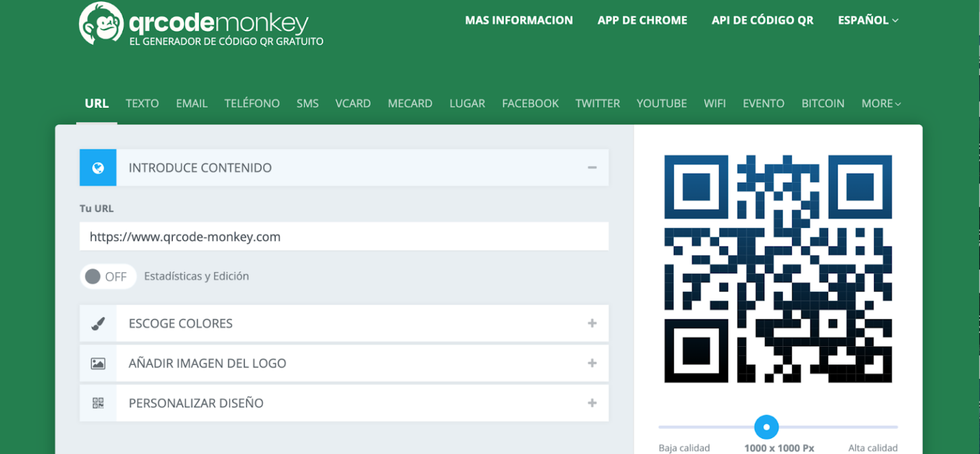Image resolution: width=980 pixels, height=454 pixels.
Task: Switch to the VCARD tab
Action: [353, 103]
